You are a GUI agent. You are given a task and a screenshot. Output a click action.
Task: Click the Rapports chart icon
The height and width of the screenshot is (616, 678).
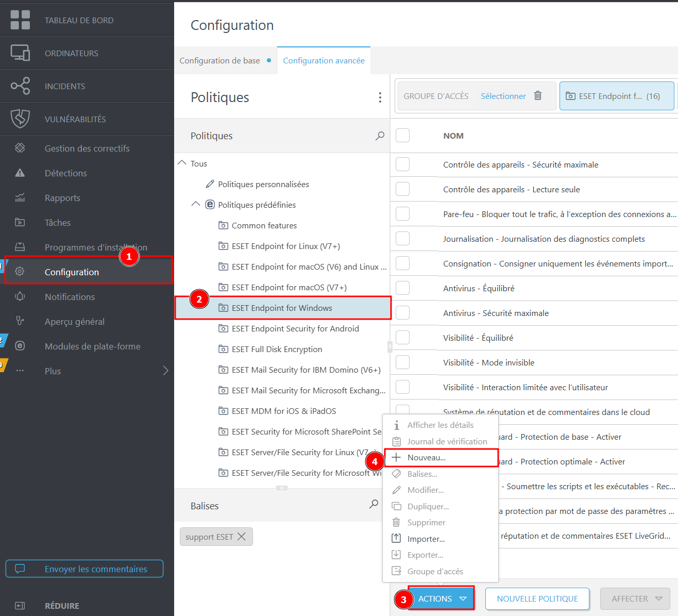pyautogui.click(x=20, y=197)
